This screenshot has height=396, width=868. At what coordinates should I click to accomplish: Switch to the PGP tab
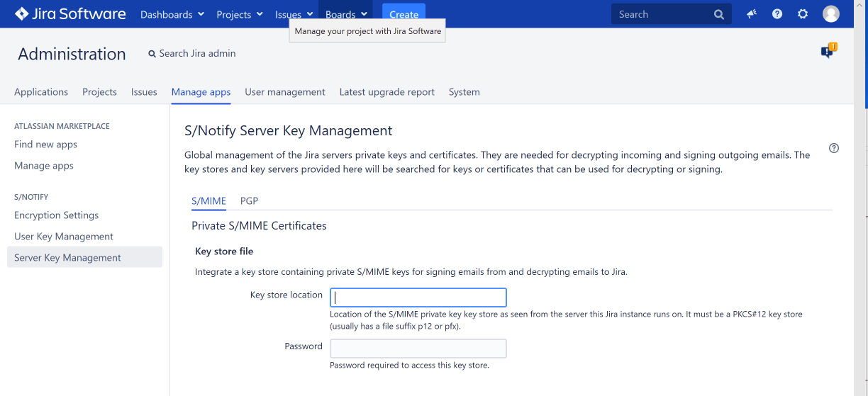pyautogui.click(x=249, y=201)
